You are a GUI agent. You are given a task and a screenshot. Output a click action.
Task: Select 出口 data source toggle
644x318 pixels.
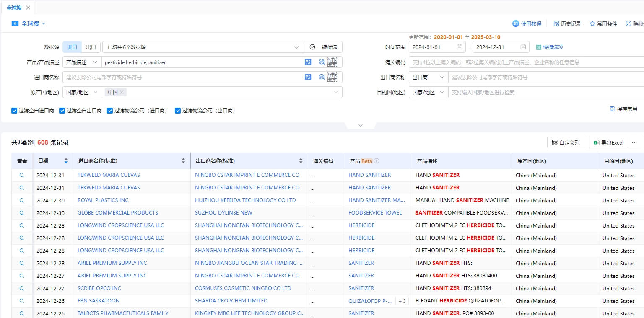[91, 47]
